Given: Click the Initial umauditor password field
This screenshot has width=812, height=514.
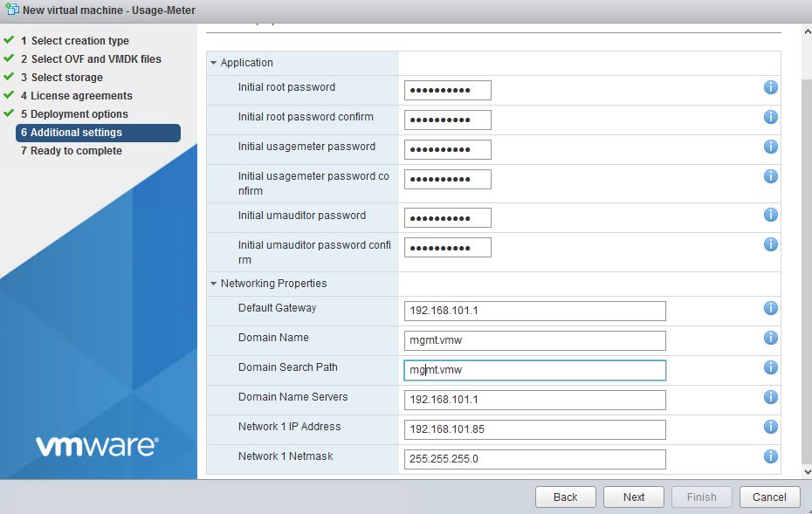Looking at the screenshot, I should point(447,218).
